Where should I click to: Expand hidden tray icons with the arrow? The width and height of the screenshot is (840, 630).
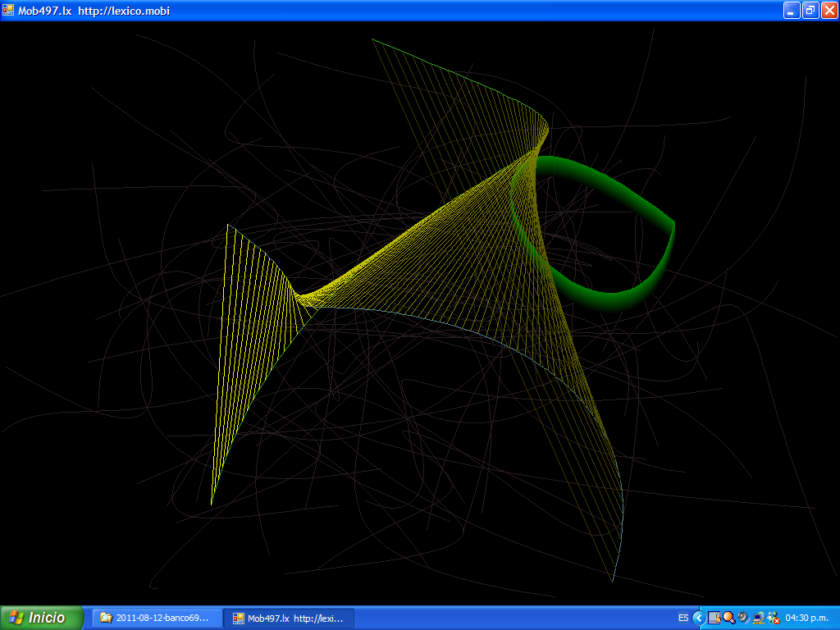tap(699, 618)
